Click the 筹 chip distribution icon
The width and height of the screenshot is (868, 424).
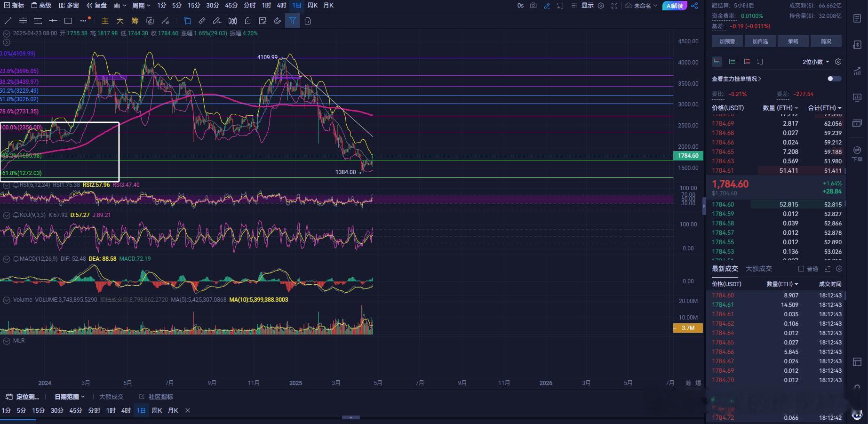click(x=135, y=21)
